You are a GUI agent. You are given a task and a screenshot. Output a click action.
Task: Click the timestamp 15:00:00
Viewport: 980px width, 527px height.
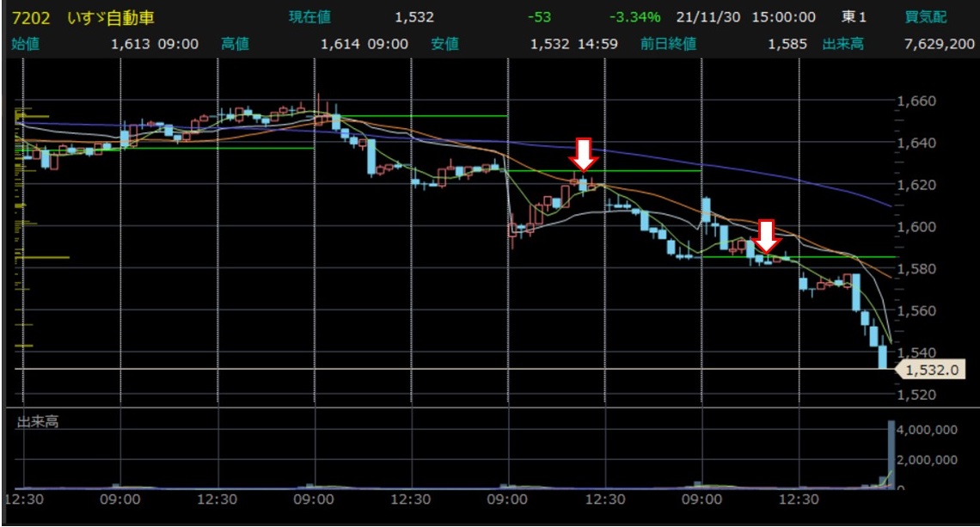click(x=783, y=17)
